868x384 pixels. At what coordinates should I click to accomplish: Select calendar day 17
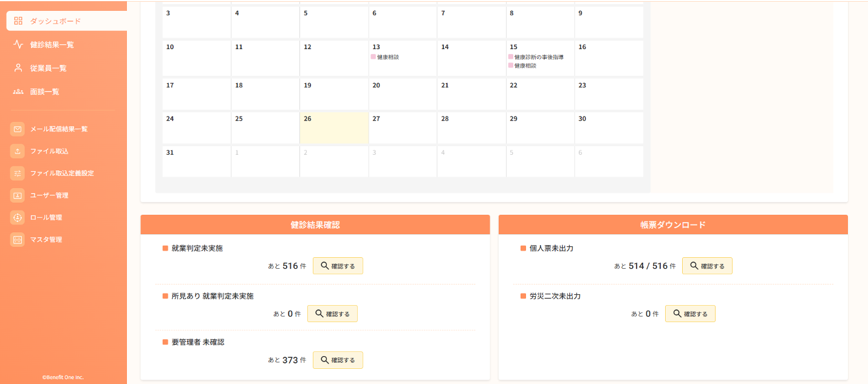[196, 94]
